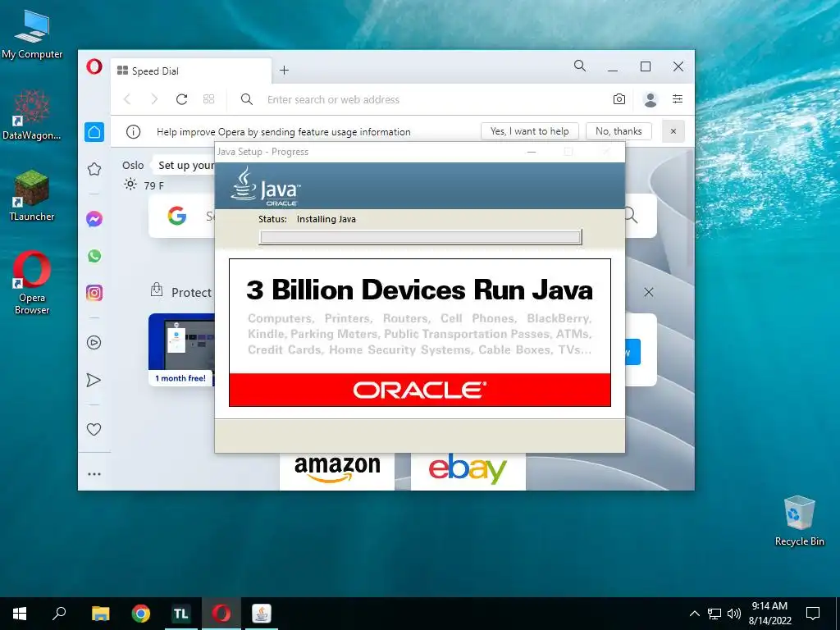
Task: Go to Opera sidebar home icon
Action: tap(94, 132)
